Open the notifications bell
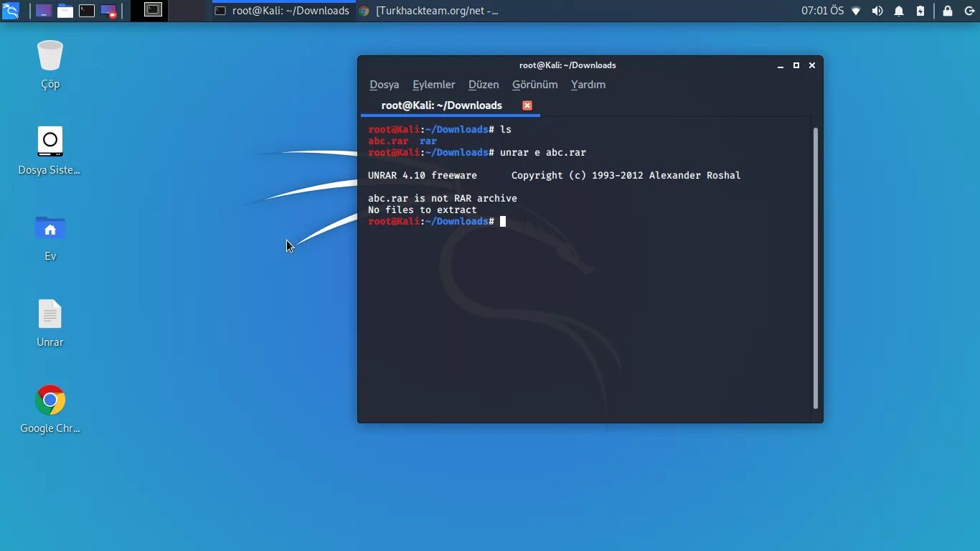Viewport: 980px width, 551px height. (x=899, y=11)
